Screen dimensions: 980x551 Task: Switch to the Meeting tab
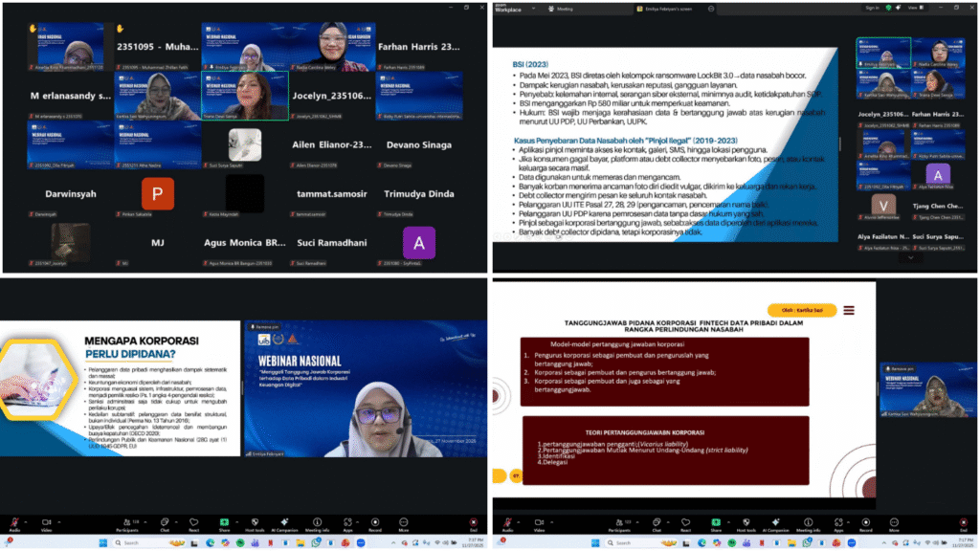(x=565, y=8)
